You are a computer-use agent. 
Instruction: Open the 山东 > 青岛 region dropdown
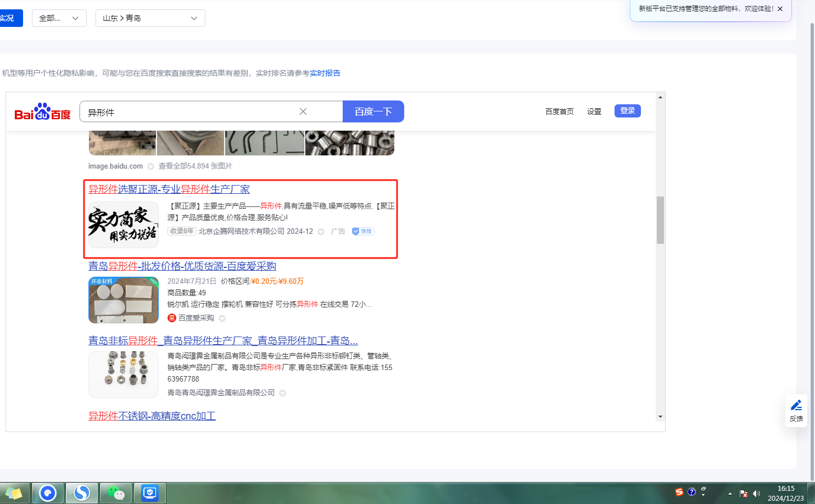click(x=150, y=18)
